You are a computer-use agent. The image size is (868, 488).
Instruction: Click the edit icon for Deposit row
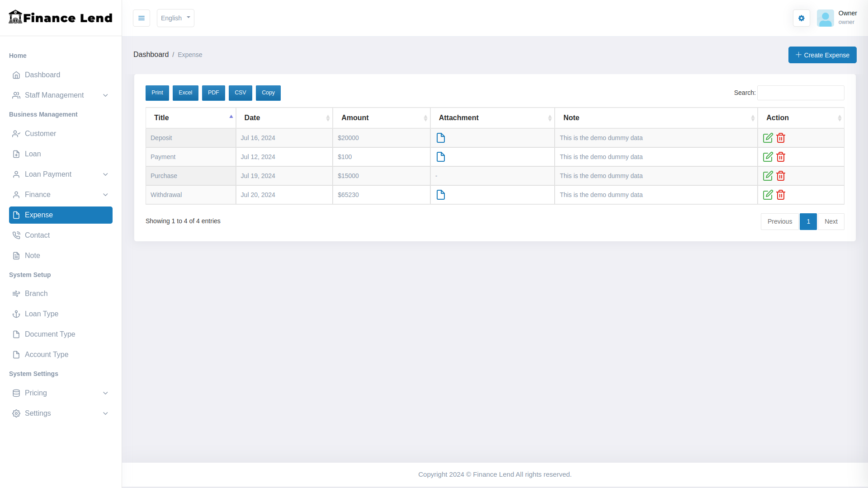768,138
